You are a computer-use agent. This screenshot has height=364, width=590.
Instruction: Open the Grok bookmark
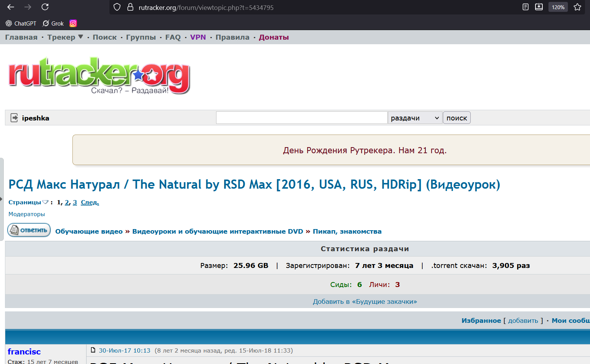[53, 23]
